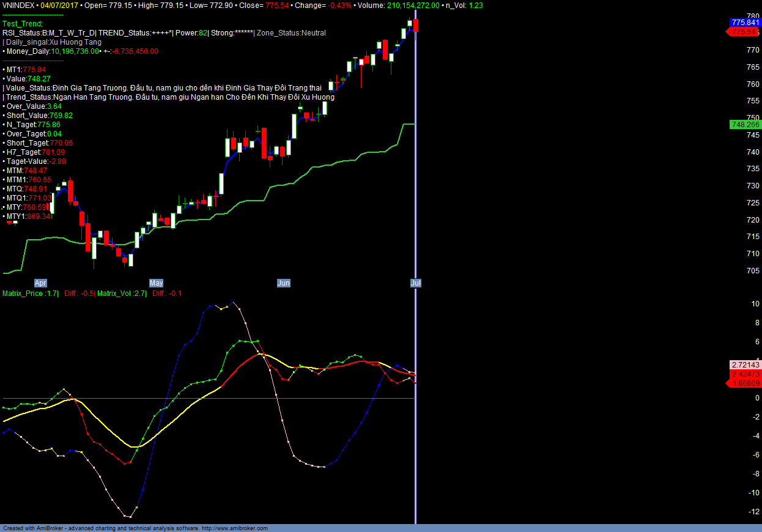This screenshot has width=762, height=532.
Task: Select the May month marker
Action: pyautogui.click(x=157, y=283)
